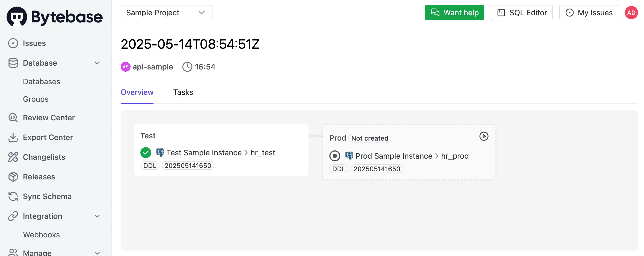Open My Issues

coord(589,13)
